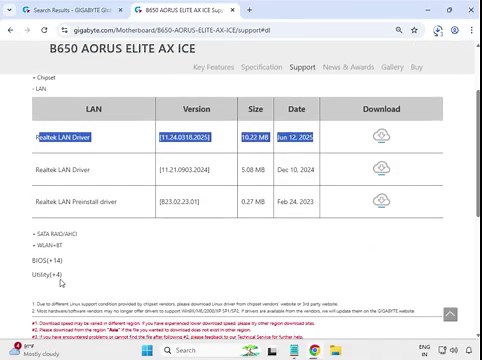Open the black terminal app on taskbar
Viewport: 482px width, 360px height.
click(272, 351)
